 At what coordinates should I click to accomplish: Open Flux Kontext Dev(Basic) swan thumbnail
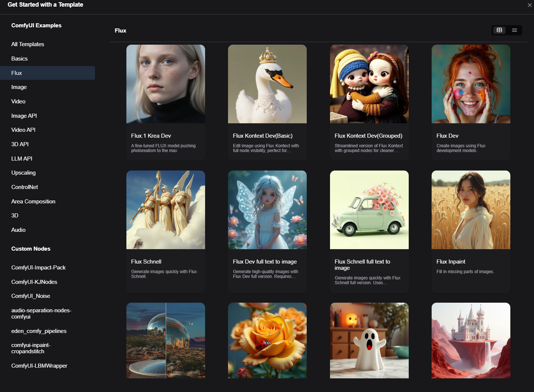click(x=267, y=84)
